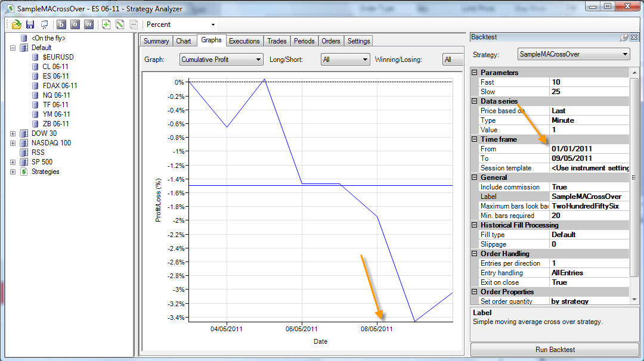Viewport: 644px width, 361px height.
Task: Collapse the General section
Action: (x=475, y=177)
